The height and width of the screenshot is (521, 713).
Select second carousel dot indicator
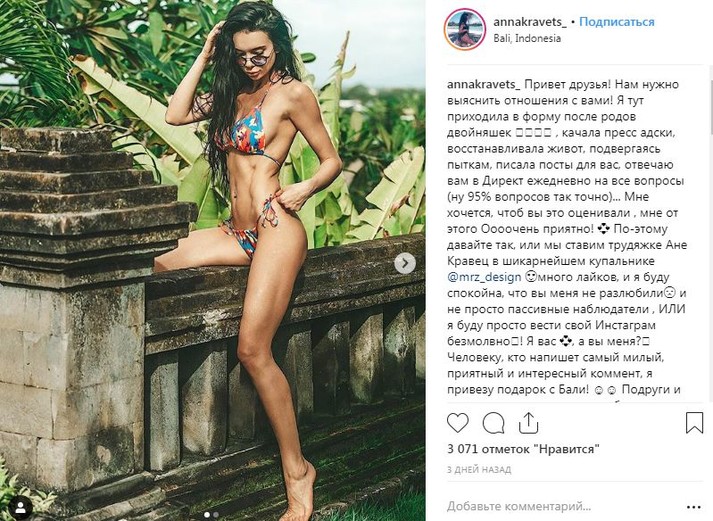coord(216,515)
